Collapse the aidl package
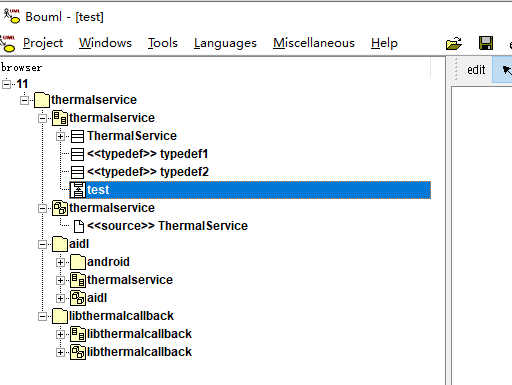Viewport: 512px width, 385px height. pyautogui.click(x=42, y=244)
